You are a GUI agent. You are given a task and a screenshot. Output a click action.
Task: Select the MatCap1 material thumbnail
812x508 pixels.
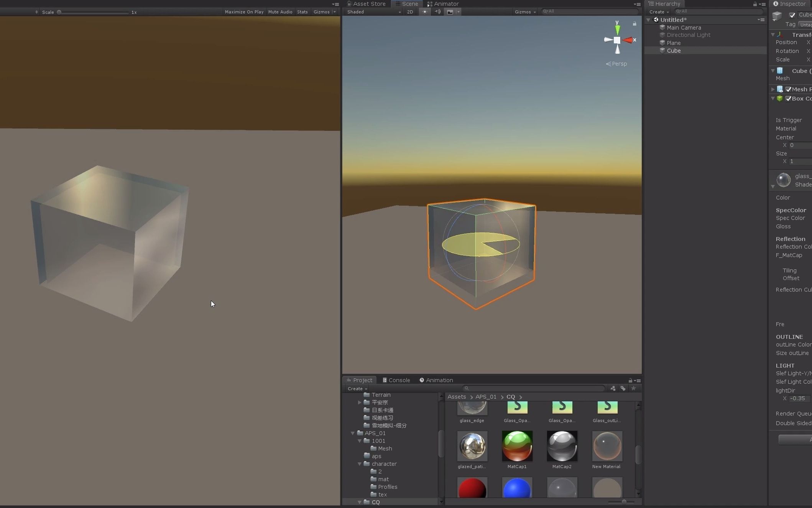pyautogui.click(x=517, y=446)
